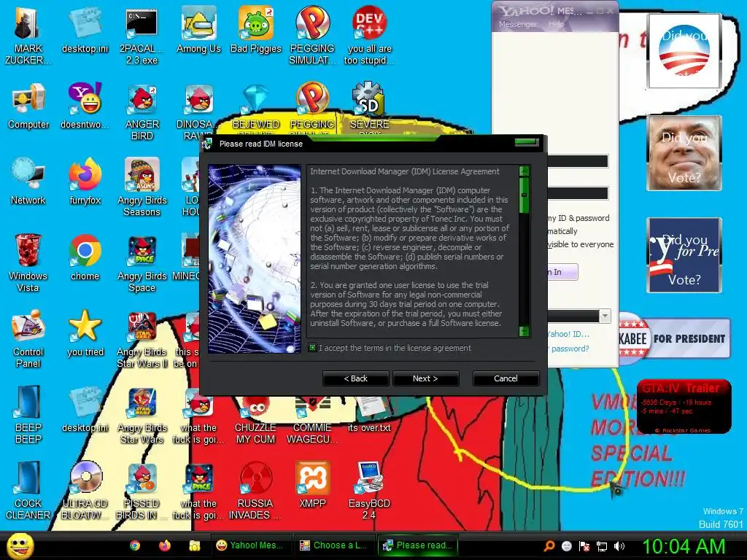
Task: Launch the Angry Birds Seasons icon
Action: click(142, 187)
